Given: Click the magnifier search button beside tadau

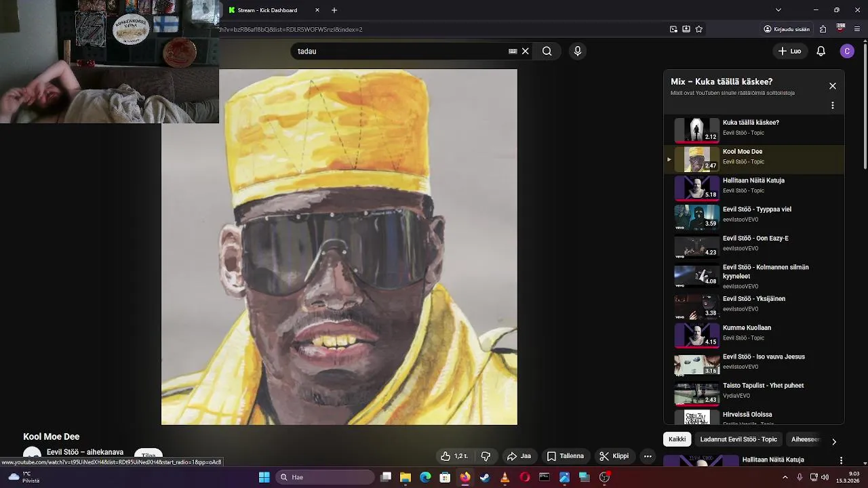Looking at the screenshot, I should point(547,51).
